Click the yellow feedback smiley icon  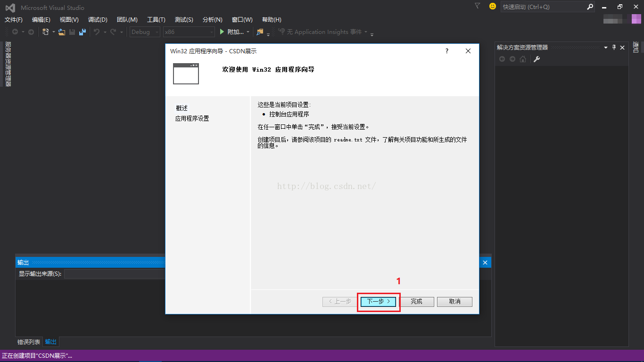click(493, 6)
